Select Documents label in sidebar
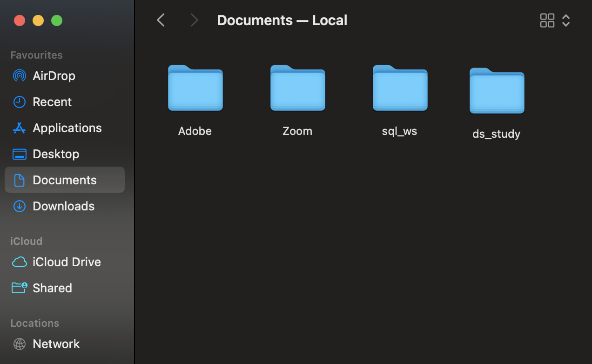 [65, 180]
